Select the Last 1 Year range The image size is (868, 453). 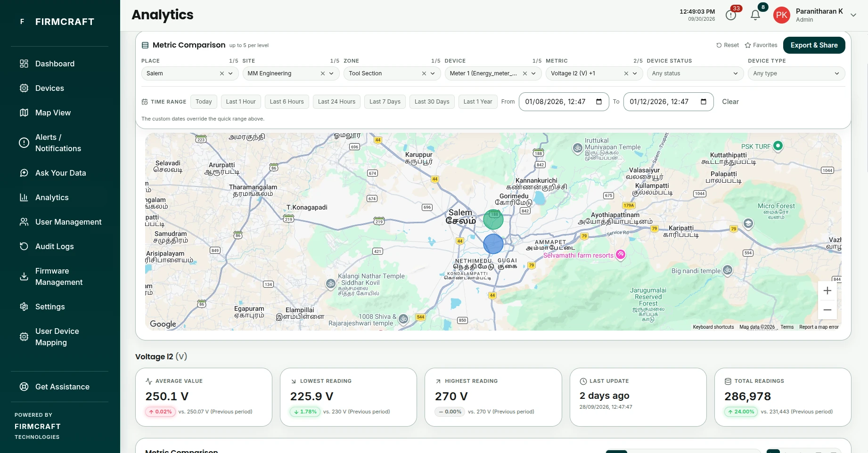click(x=478, y=102)
